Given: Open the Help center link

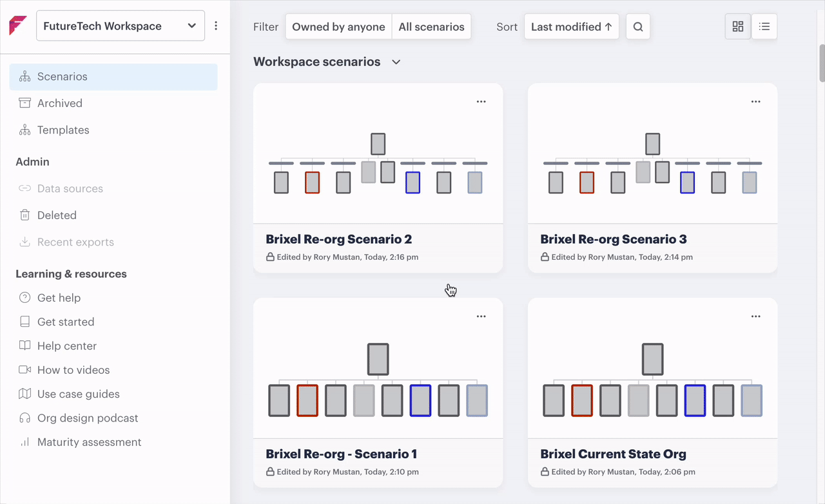Looking at the screenshot, I should tap(67, 346).
